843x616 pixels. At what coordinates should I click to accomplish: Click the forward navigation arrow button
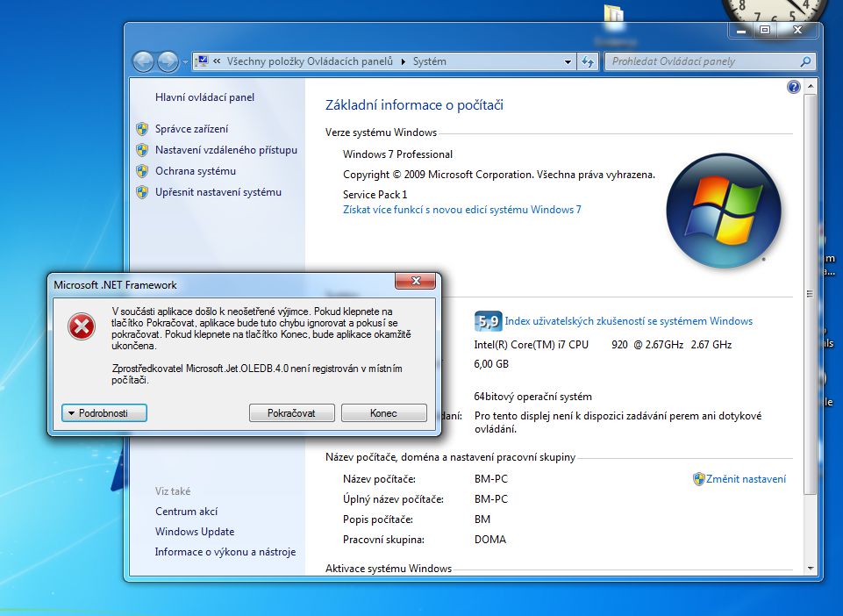pyautogui.click(x=167, y=61)
